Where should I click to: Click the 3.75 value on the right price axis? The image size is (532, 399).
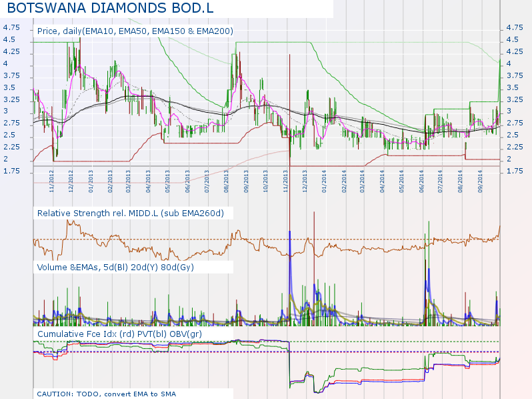pyautogui.click(x=515, y=75)
